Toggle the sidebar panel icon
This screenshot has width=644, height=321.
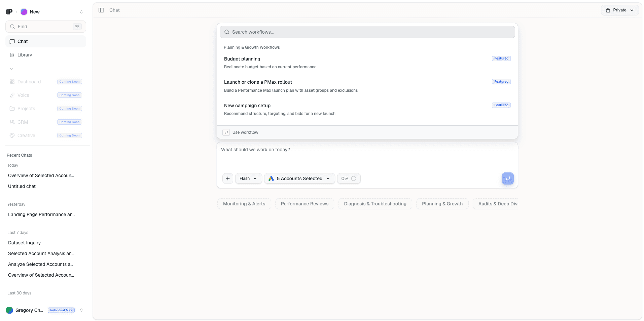tap(101, 10)
